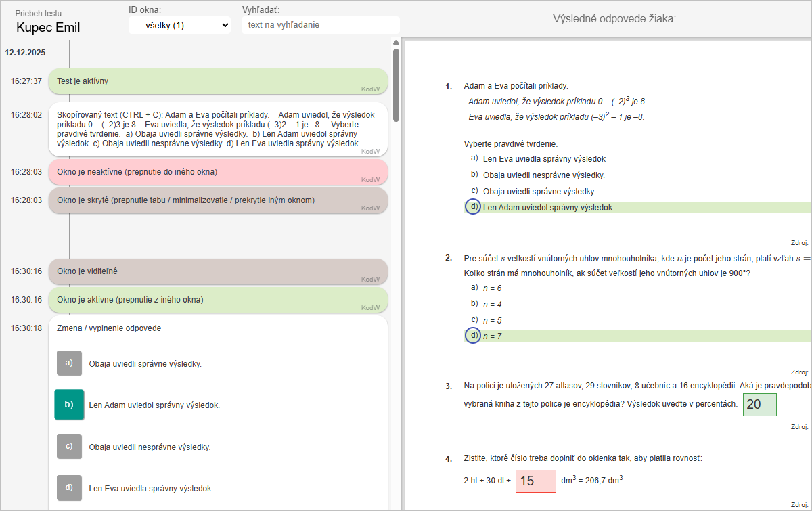The width and height of the screenshot is (812, 511).
Task: Click answer tile d) in change log
Action: 69,487
